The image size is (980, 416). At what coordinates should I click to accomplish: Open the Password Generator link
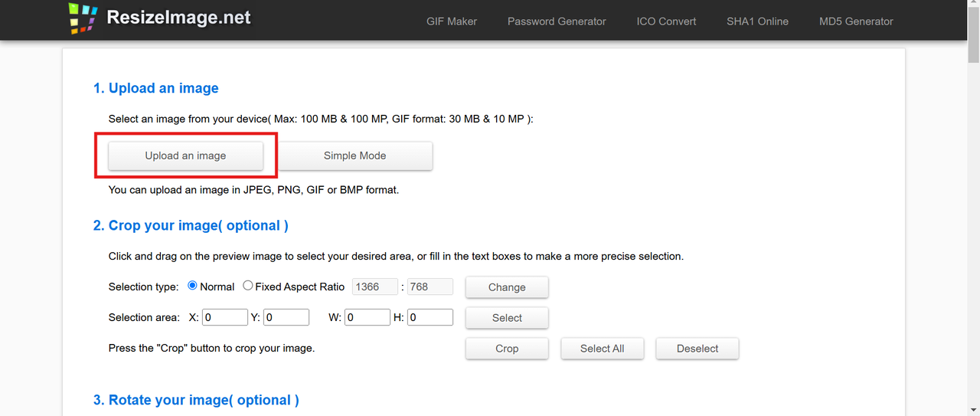pos(557,21)
